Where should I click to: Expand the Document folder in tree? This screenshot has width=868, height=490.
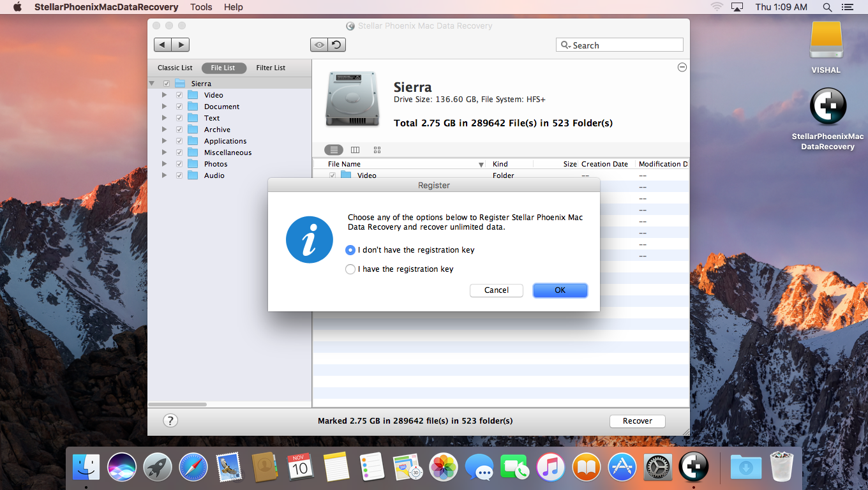point(164,107)
